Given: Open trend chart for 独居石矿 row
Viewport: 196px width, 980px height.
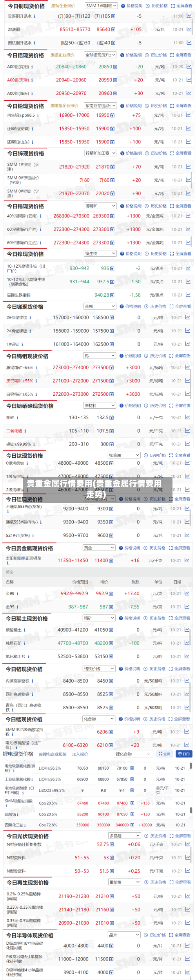Looking at the screenshot, I should (187, 643).
